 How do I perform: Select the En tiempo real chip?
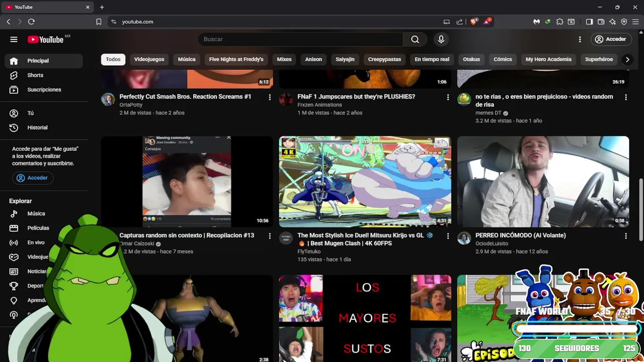click(x=432, y=59)
